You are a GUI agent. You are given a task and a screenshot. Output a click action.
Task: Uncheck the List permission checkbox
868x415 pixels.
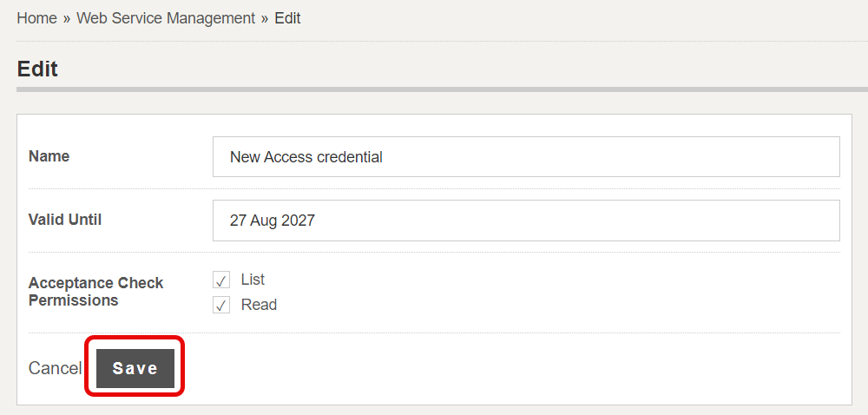[221, 280]
